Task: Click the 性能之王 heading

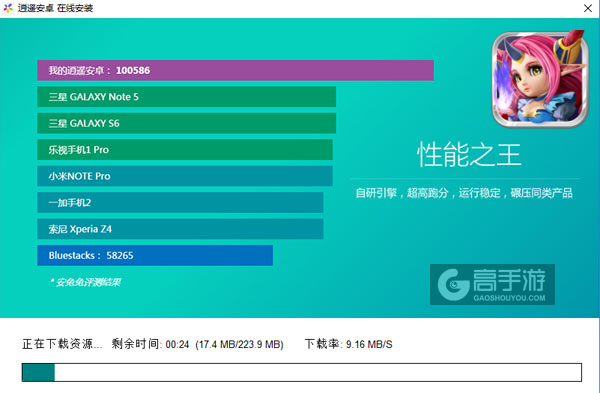Action: (x=469, y=155)
